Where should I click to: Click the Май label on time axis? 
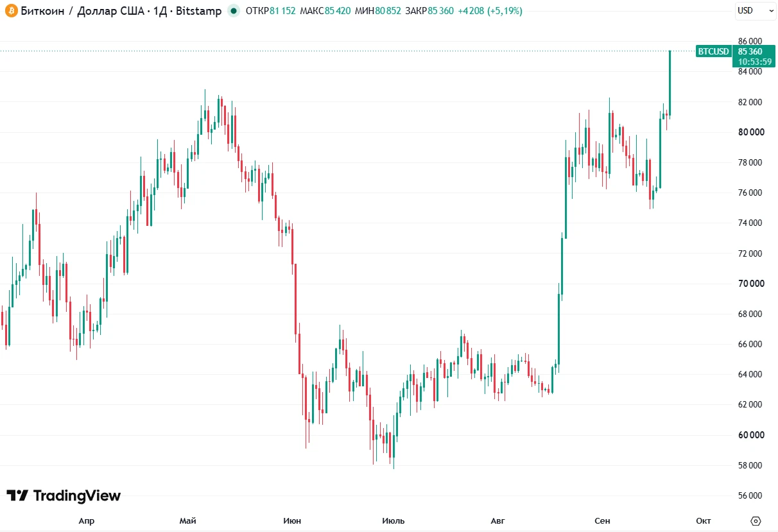[x=188, y=520]
